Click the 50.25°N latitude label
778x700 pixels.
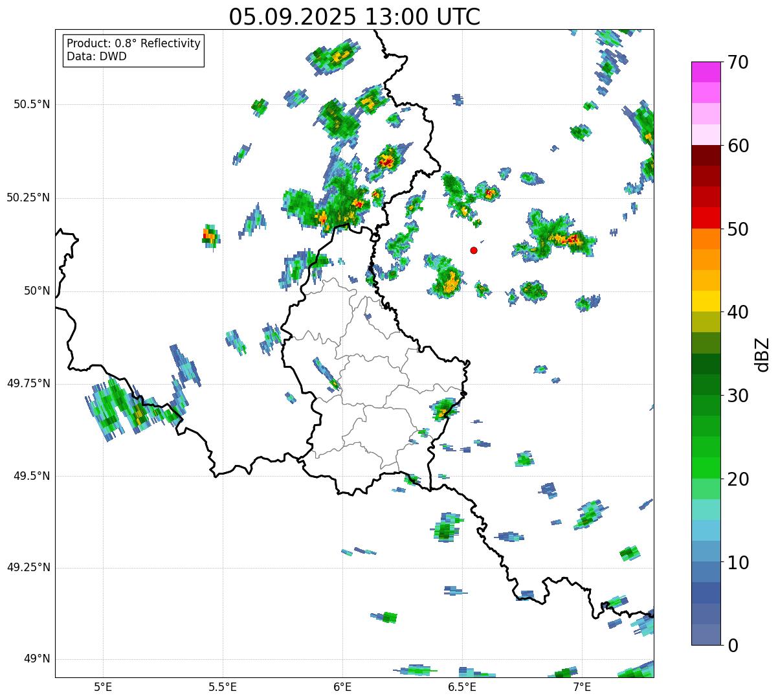click(28, 198)
